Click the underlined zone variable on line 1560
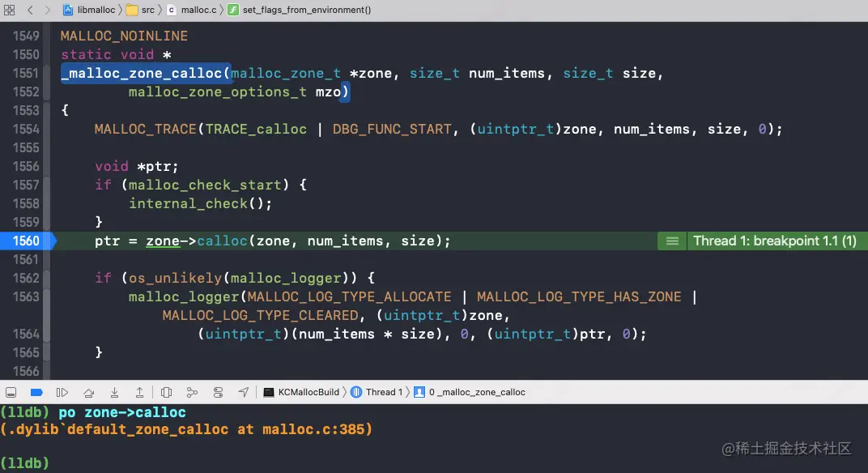This screenshot has height=473, width=868. point(163,241)
